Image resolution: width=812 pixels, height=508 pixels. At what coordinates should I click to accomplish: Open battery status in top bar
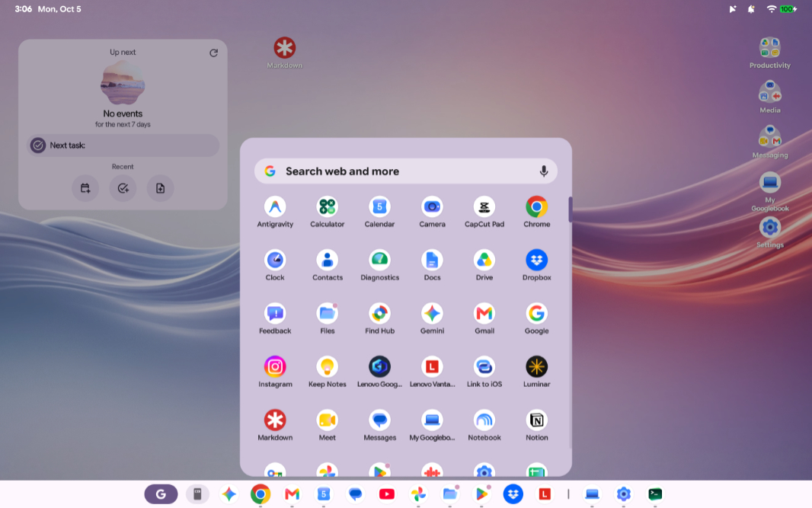(788, 9)
